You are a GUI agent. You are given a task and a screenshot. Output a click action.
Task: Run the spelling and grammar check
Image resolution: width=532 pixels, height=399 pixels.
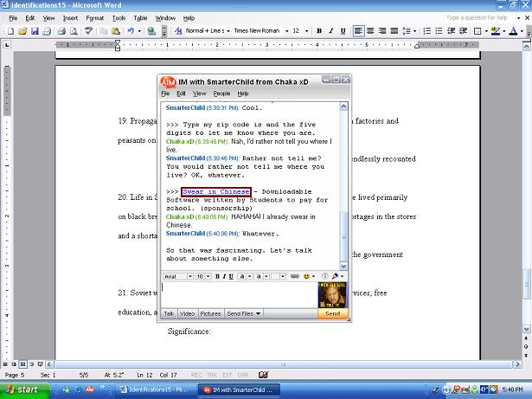(x=88, y=31)
